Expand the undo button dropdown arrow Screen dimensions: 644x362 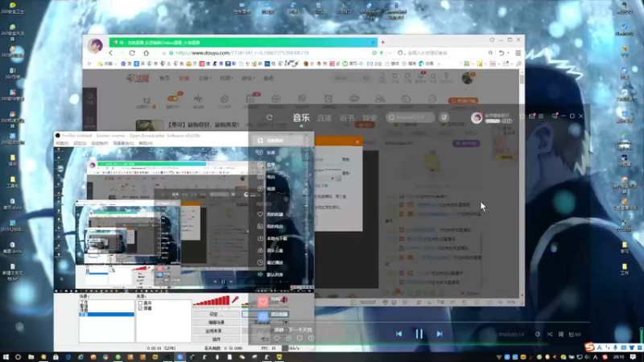click(508, 53)
